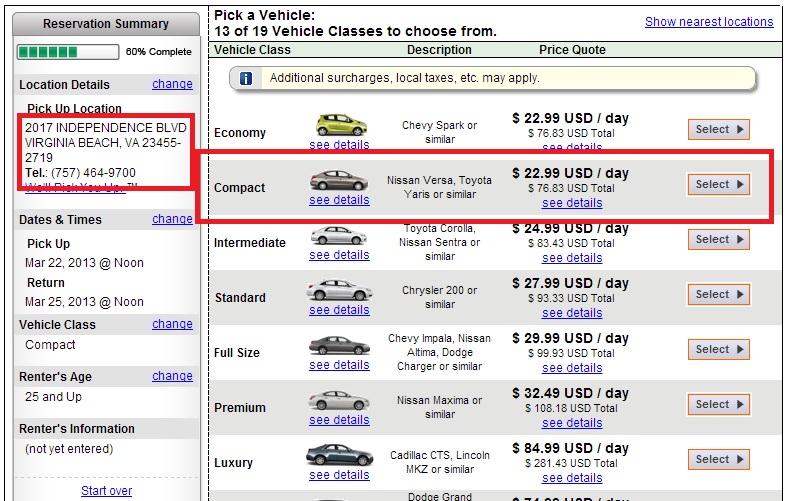The image size is (789, 501).
Task: Open Show nearest locations link
Action: (709, 22)
